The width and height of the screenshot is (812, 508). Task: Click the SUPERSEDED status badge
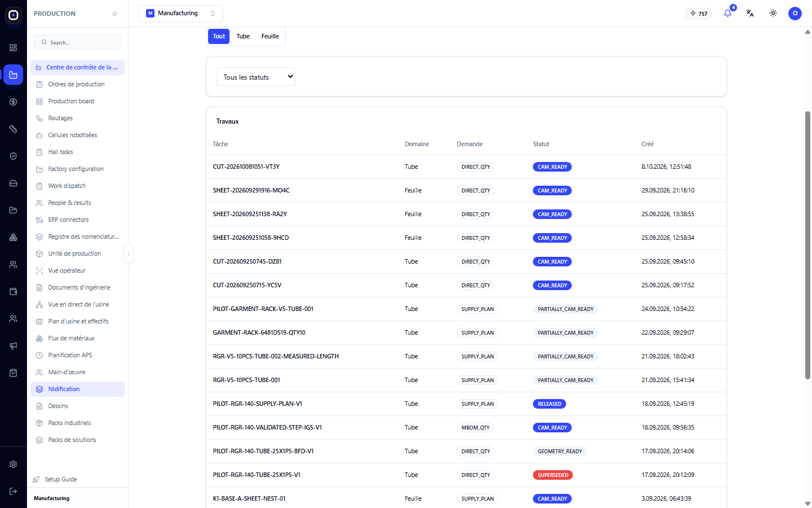tap(553, 475)
